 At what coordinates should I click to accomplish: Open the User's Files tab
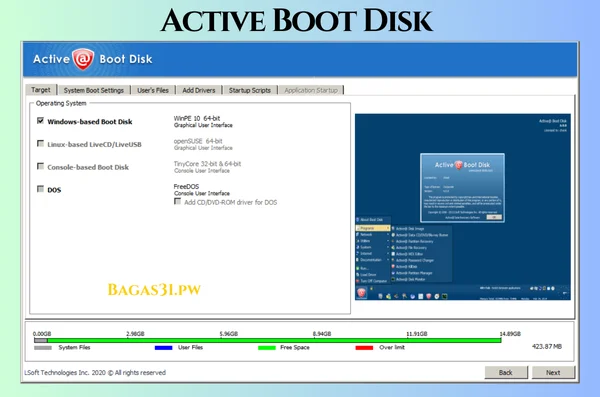pyautogui.click(x=153, y=90)
